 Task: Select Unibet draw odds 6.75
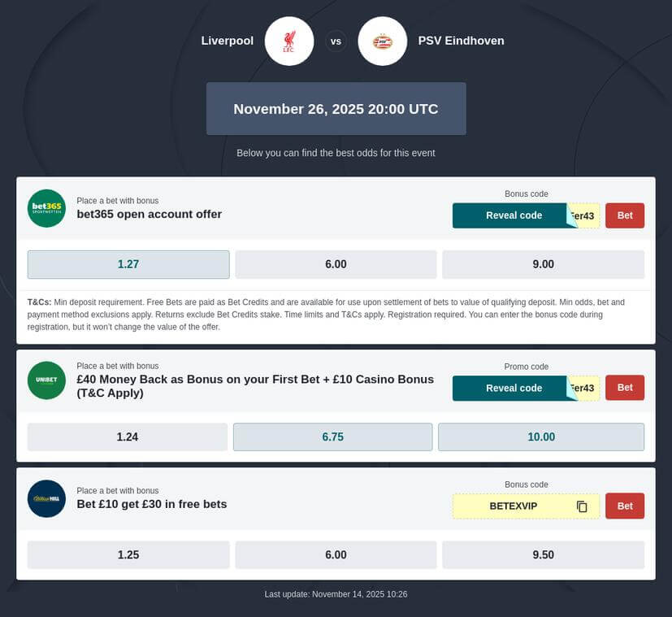click(x=332, y=437)
